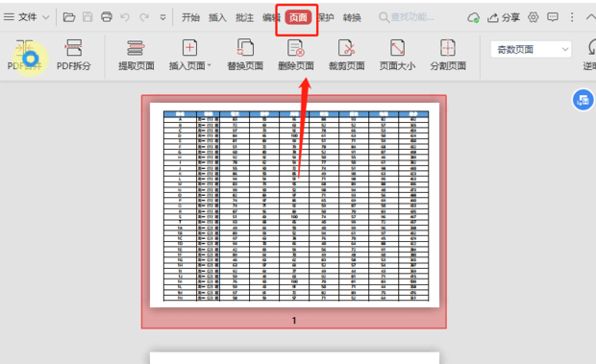This screenshot has height=364, width=596.
Task: Click the 分割页面 tool
Action: [448, 56]
